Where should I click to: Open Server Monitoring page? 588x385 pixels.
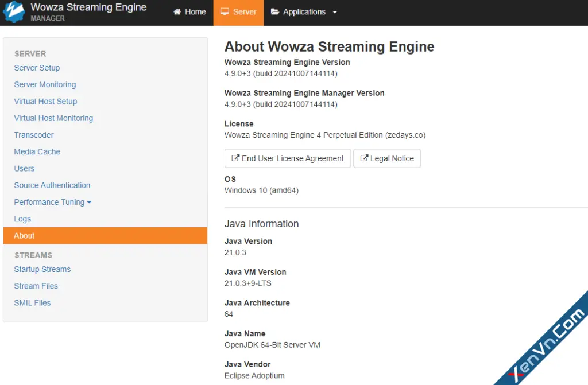45,85
